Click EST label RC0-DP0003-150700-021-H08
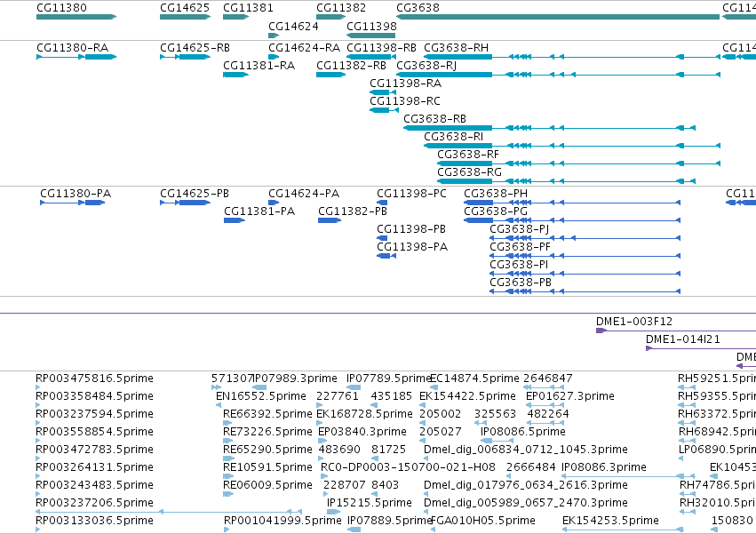The image size is (756, 534). click(x=408, y=467)
